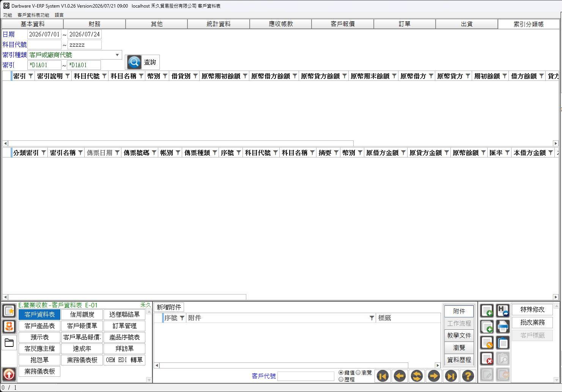Open the favorites notepad star icon
Screen dimensions: 562x392
pyautogui.click(x=9, y=311)
